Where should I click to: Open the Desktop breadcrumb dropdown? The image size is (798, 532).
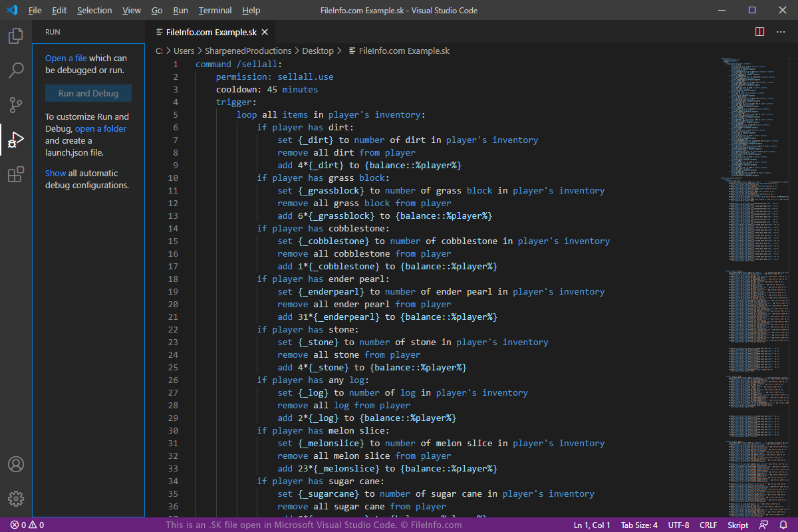tap(318, 51)
